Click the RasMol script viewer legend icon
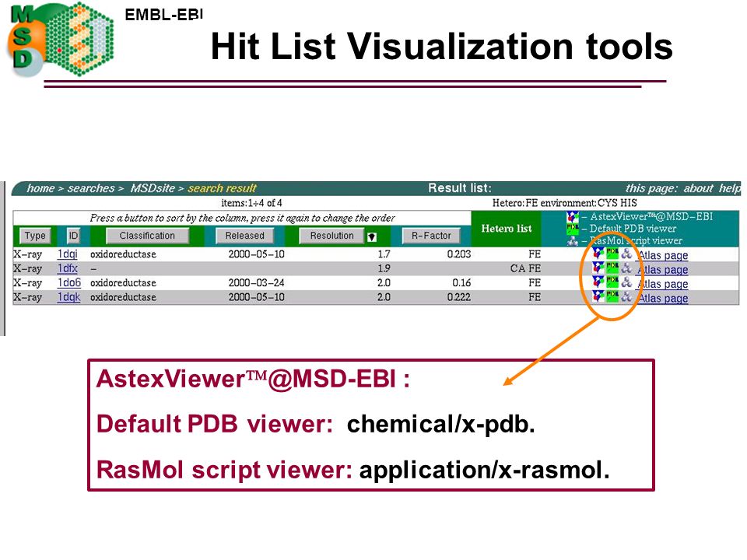This screenshot has width=747, height=560. pos(573,241)
